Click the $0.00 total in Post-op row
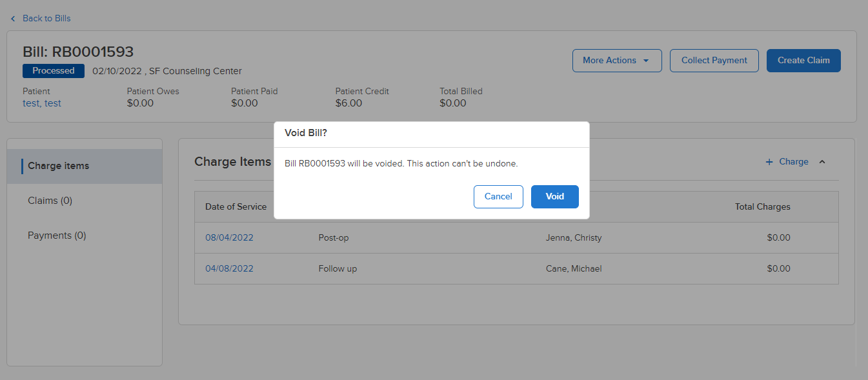The width and height of the screenshot is (868, 380). tap(778, 237)
